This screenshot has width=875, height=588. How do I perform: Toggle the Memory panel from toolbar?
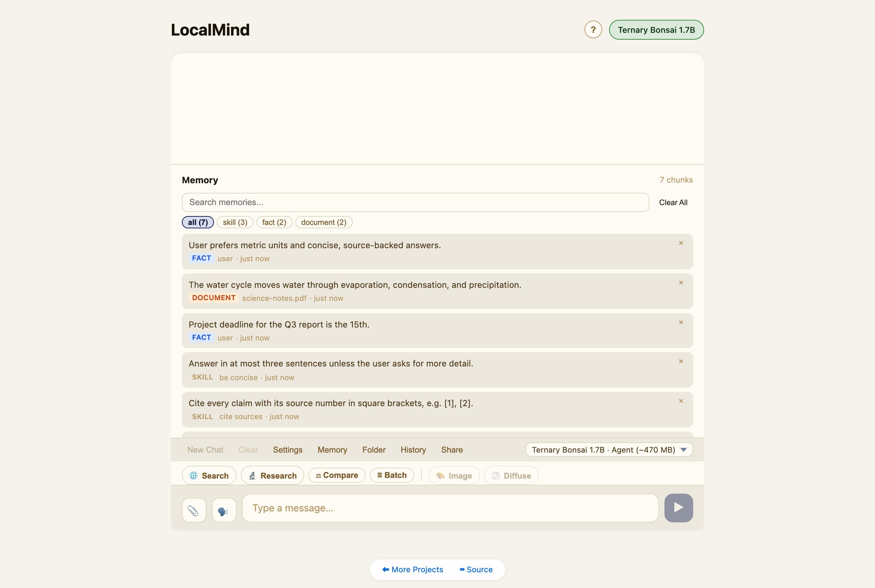pos(332,450)
